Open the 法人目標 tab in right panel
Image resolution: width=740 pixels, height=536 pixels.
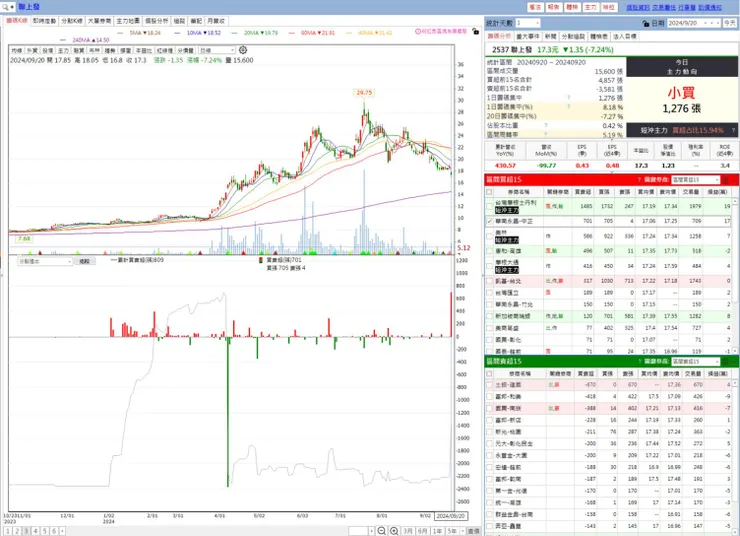(x=624, y=36)
